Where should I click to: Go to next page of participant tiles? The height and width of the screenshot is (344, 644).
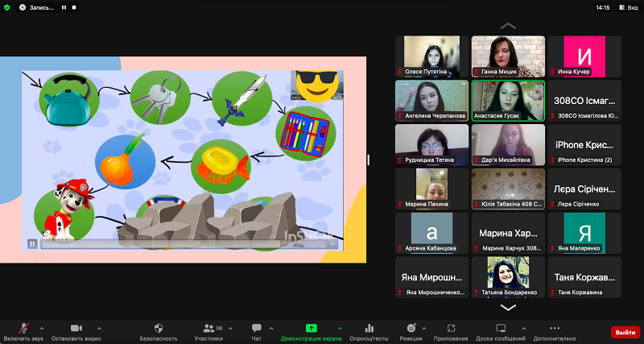pos(508,308)
